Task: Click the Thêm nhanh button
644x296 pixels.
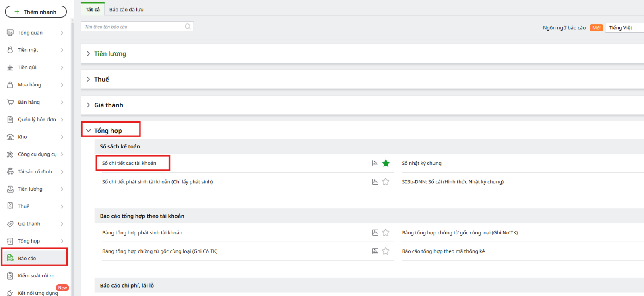Action: click(36, 12)
